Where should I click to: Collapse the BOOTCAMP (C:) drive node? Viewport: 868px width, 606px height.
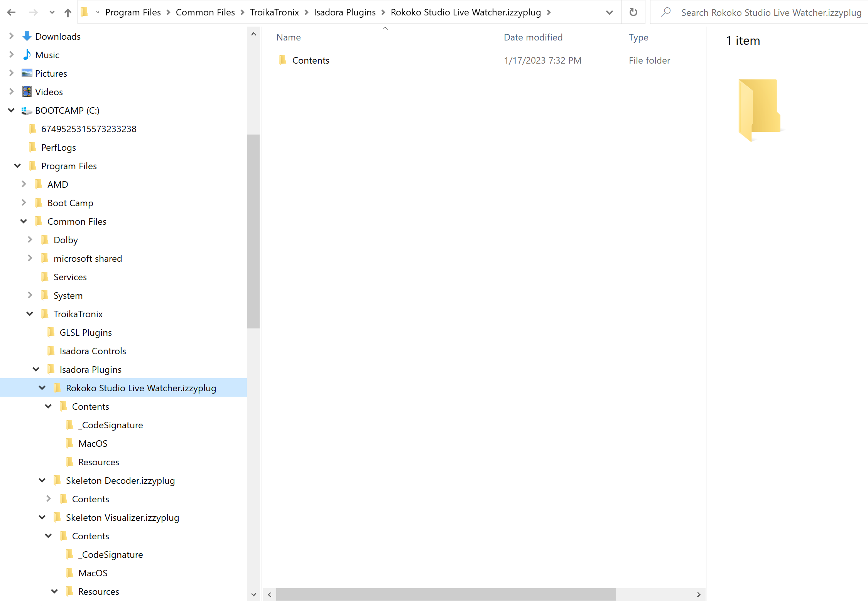click(12, 110)
